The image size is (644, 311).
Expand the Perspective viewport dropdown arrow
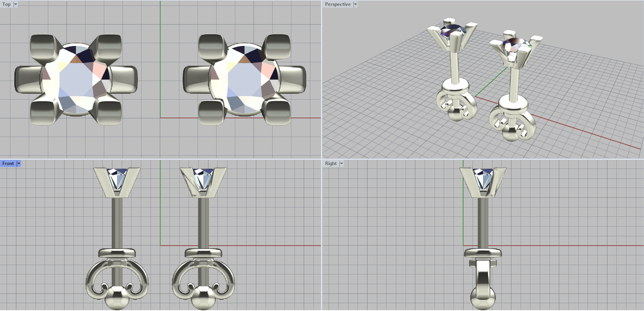coord(355,4)
